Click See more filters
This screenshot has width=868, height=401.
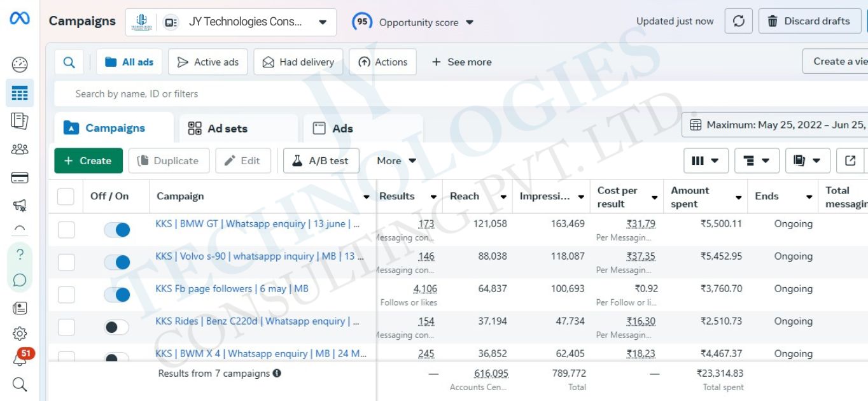click(x=462, y=62)
